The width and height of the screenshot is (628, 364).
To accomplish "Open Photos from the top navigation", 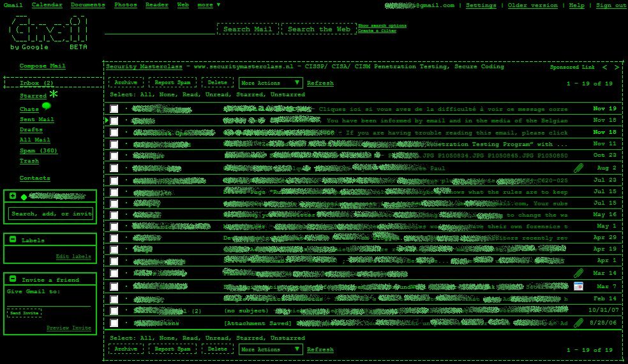I will (125, 5).
